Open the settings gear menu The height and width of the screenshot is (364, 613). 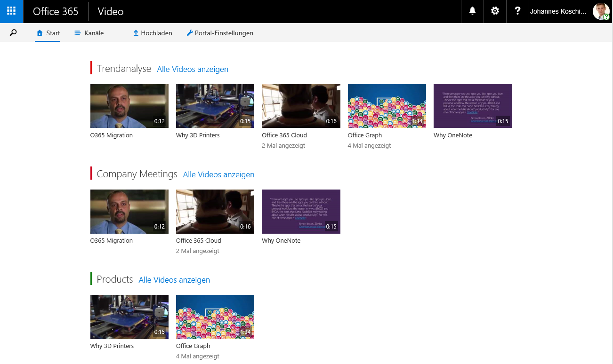(495, 11)
